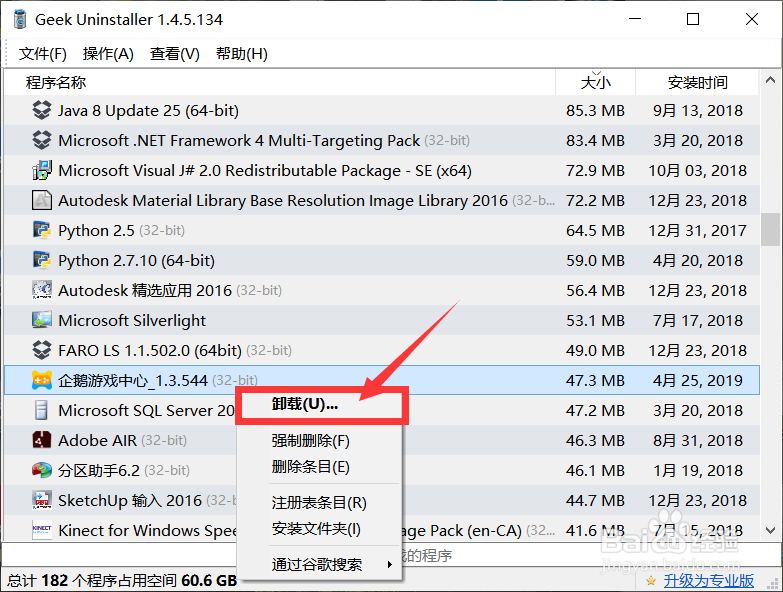The image size is (783, 592).
Task: Click the Visual J# 2.0 Redistributable installer icon
Action: 41,170
